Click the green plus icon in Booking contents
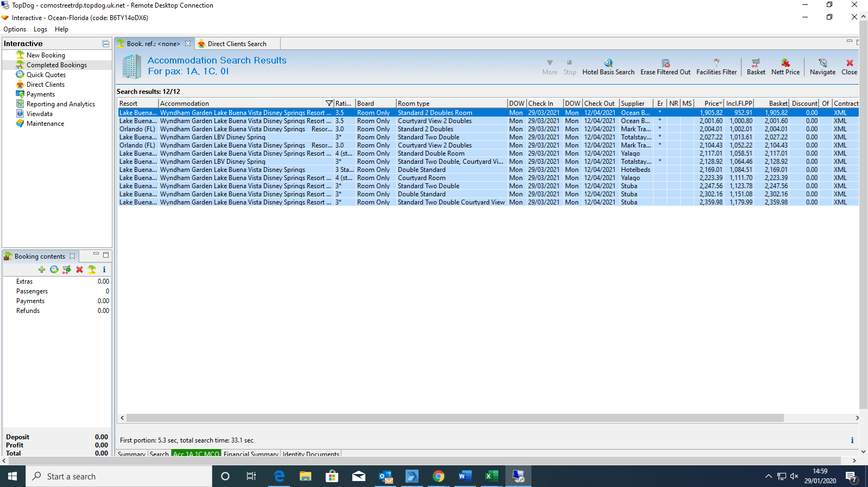 (42, 270)
